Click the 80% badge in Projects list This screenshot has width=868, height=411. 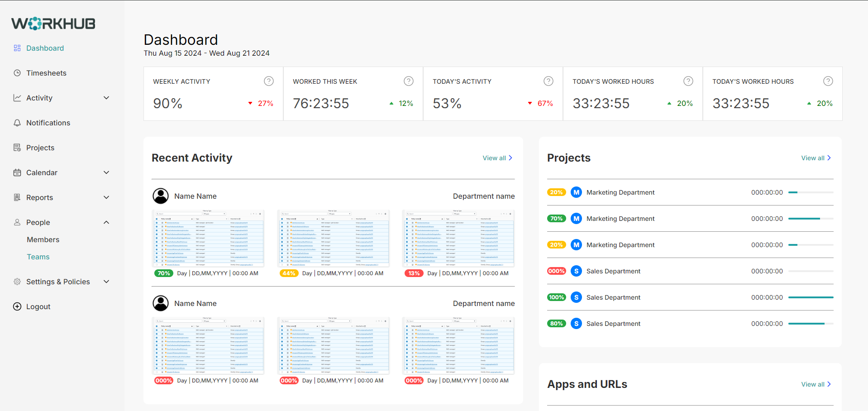click(x=557, y=324)
